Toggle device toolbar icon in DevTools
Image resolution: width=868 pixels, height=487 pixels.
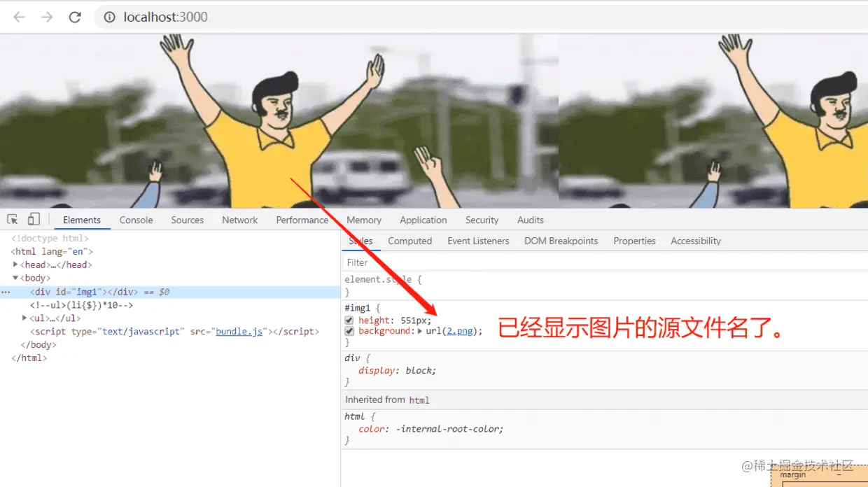pos(34,219)
